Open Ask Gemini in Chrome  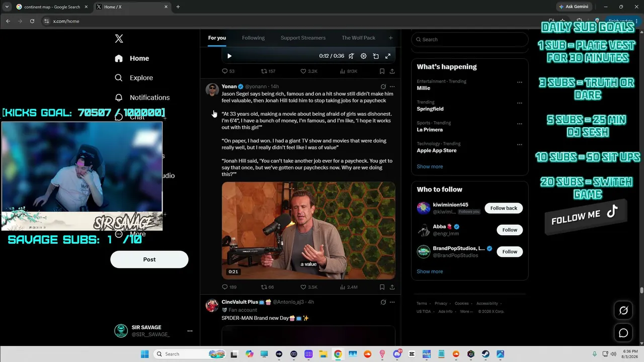pos(573,7)
